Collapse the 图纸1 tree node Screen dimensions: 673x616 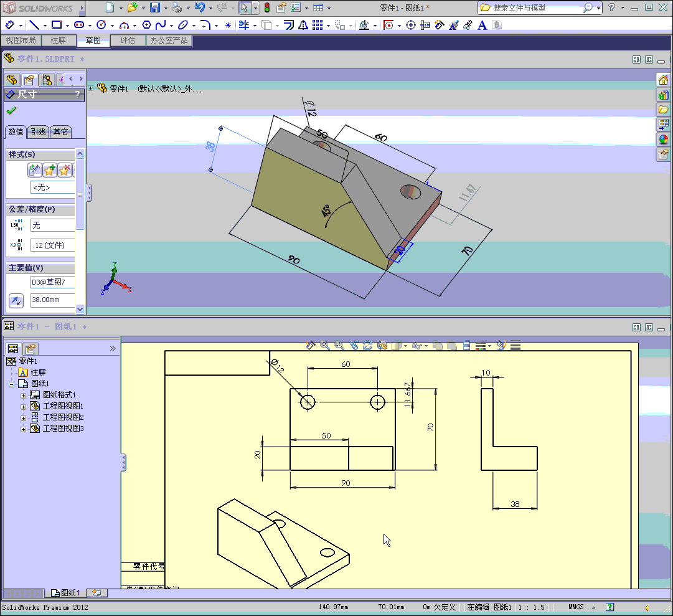(12, 384)
